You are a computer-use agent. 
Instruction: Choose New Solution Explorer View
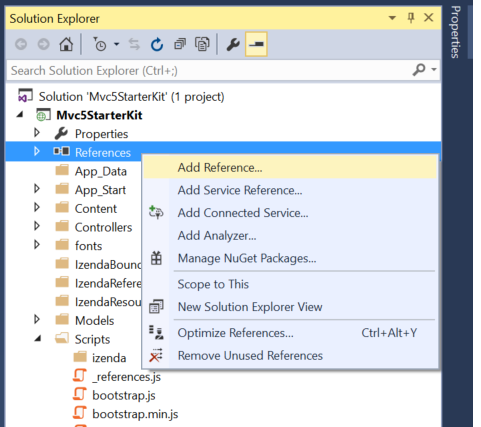(290, 307)
